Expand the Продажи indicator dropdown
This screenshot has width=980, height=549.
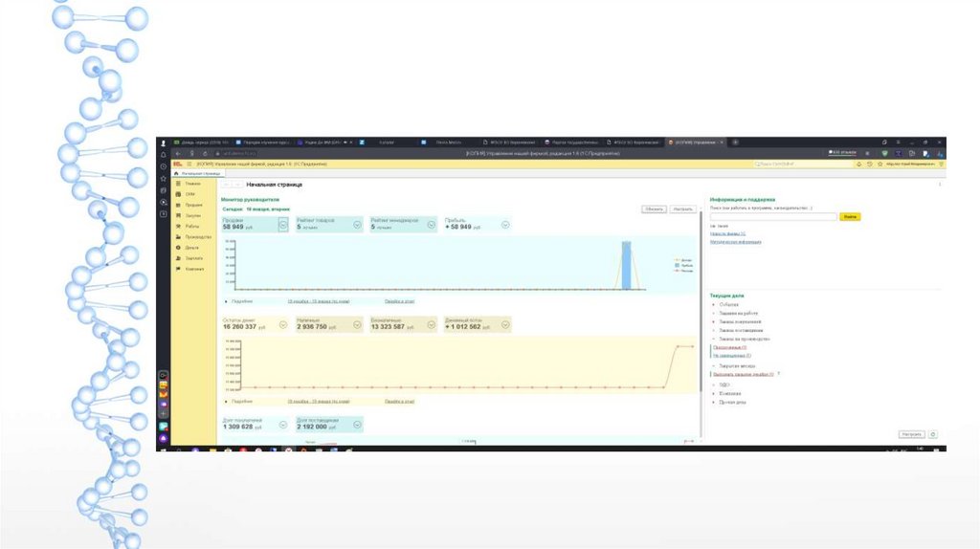(x=283, y=225)
